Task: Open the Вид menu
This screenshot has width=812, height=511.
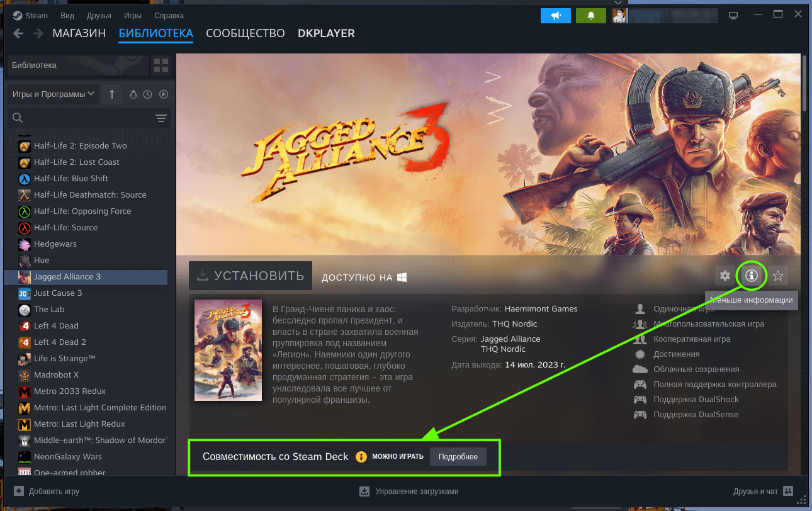Action: [x=68, y=15]
